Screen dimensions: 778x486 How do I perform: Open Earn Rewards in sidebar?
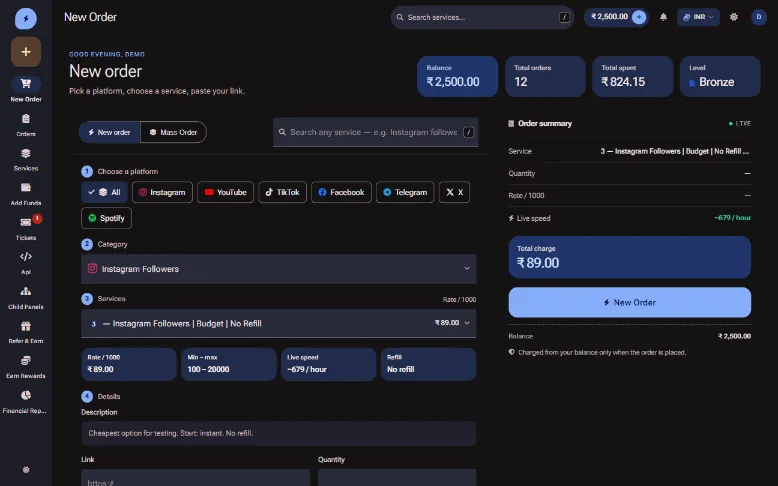coord(26,366)
